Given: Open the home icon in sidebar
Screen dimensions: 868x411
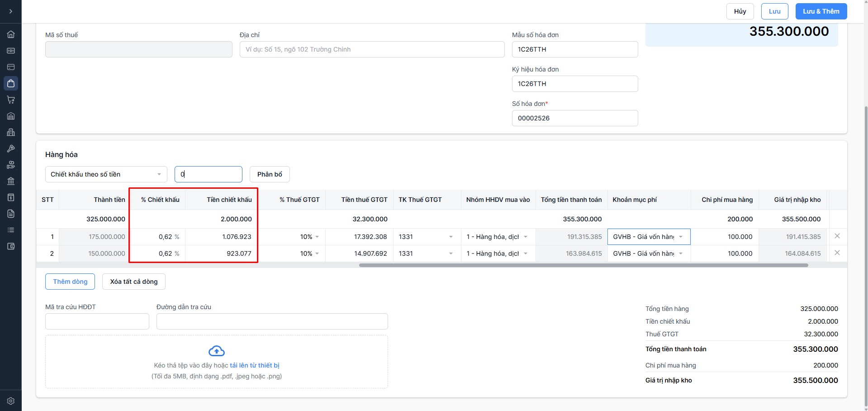Looking at the screenshot, I should [11, 34].
